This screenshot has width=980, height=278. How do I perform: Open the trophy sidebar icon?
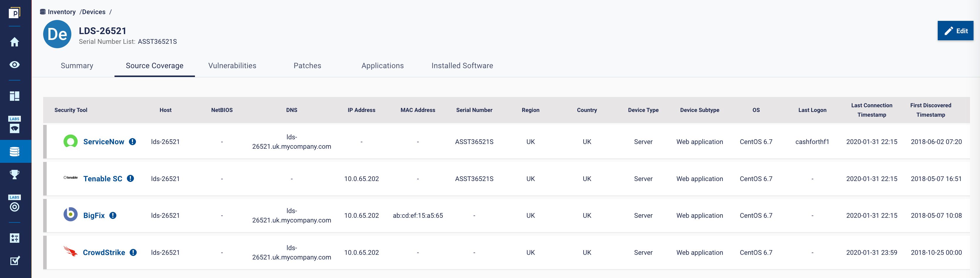click(x=14, y=175)
